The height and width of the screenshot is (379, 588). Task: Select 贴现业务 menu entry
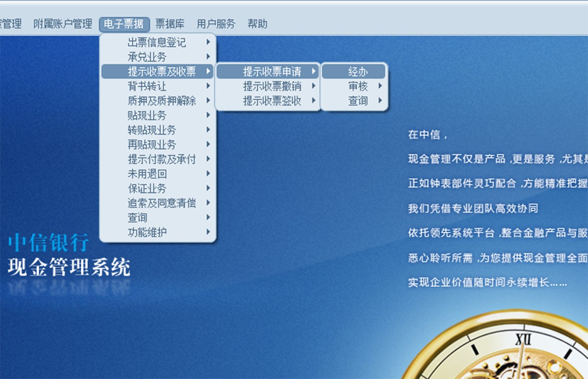tap(157, 116)
